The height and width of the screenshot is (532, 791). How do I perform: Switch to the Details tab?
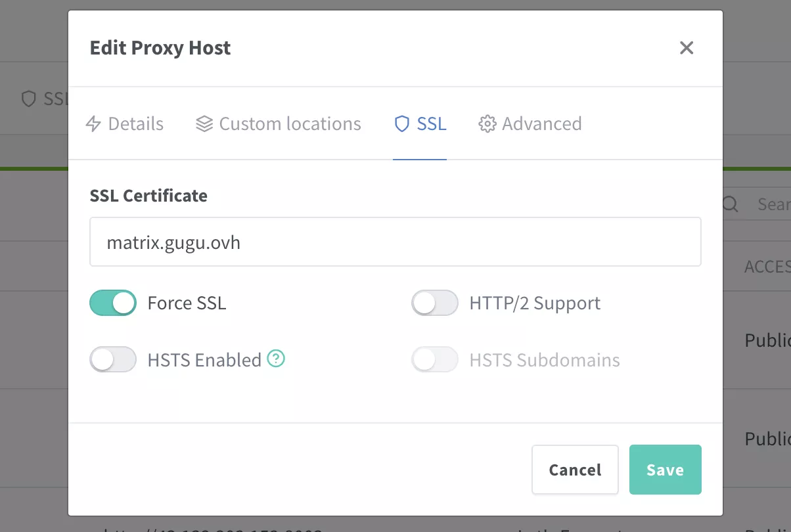click(135, 123)
